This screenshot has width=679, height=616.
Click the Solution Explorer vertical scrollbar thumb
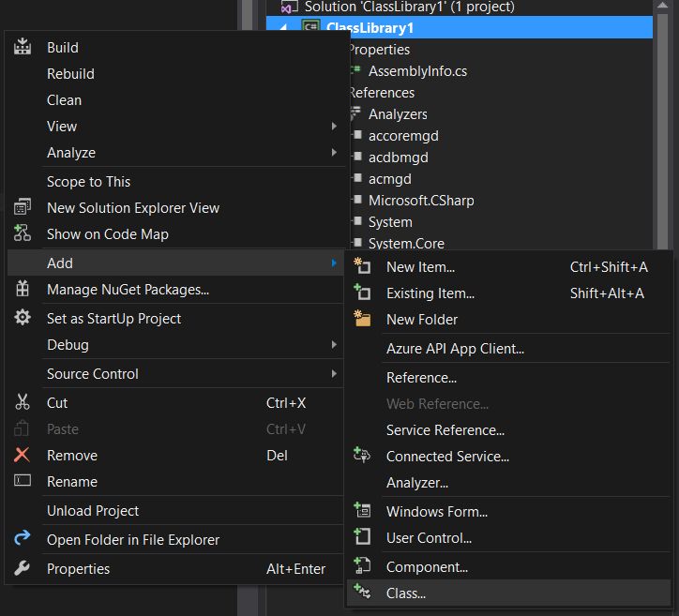coord(662,131)
